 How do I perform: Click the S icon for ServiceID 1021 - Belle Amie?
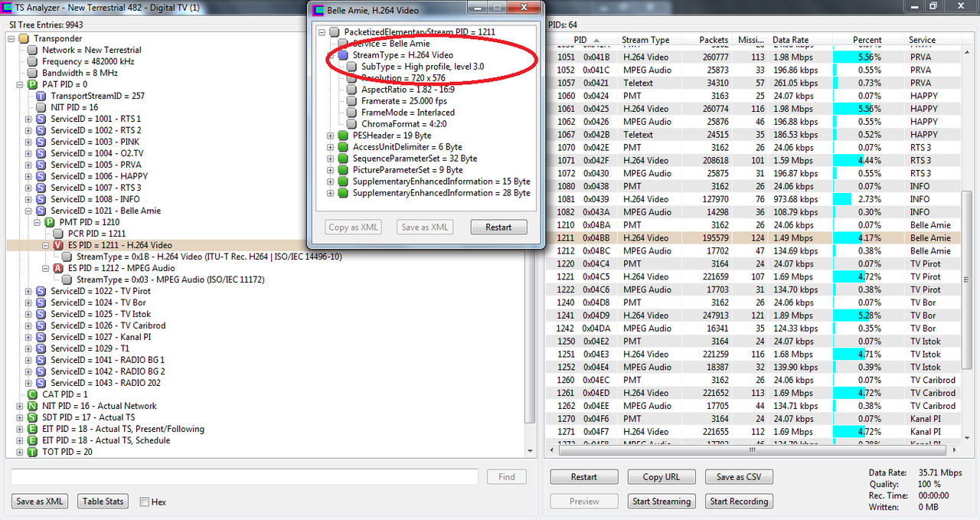[x=41, y=211]
